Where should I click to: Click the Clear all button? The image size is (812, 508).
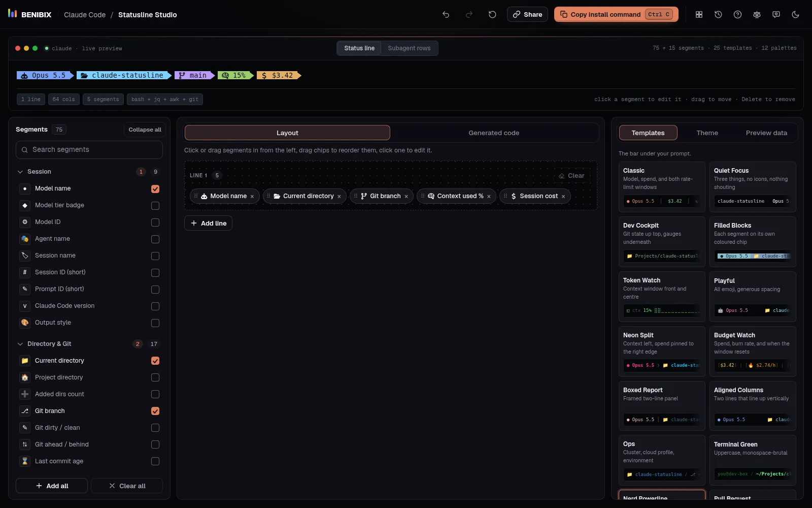(127, 486)
